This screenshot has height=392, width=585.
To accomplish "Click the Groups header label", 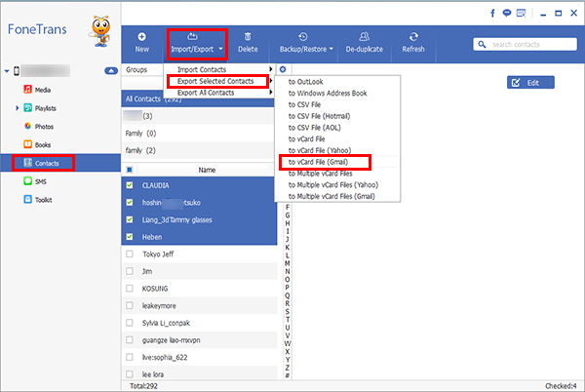I will 136,70.
